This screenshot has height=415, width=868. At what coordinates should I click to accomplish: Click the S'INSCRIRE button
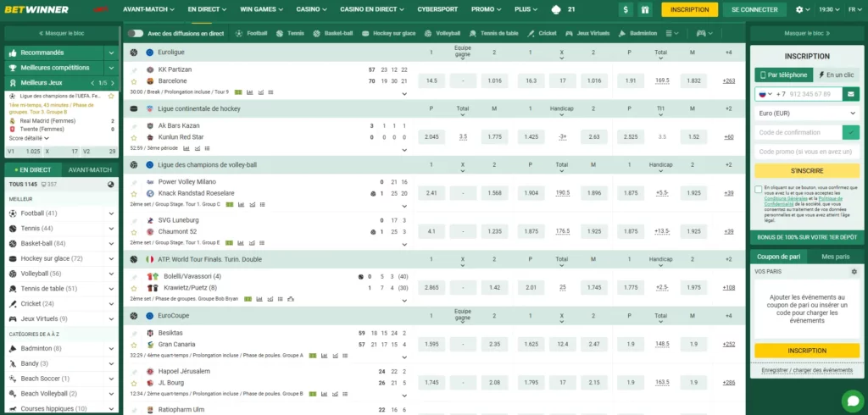[x=807, y=171]
